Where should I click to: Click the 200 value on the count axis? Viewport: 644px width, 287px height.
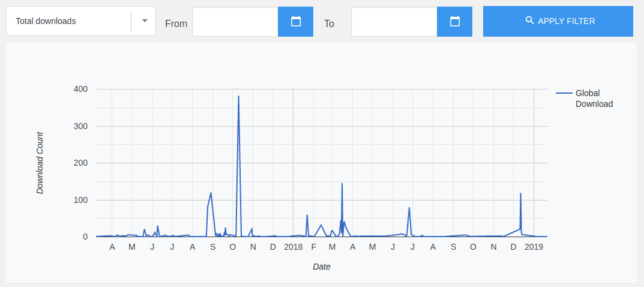80,163
